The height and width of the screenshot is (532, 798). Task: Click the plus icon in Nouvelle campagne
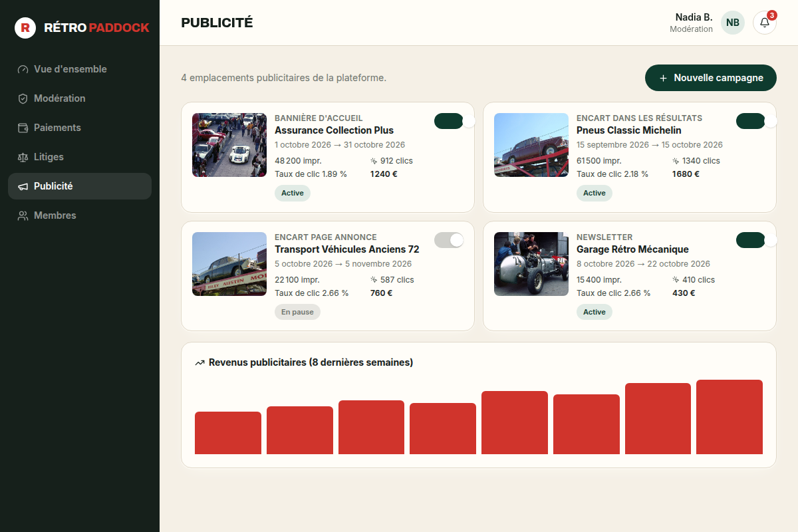[663, 78]
